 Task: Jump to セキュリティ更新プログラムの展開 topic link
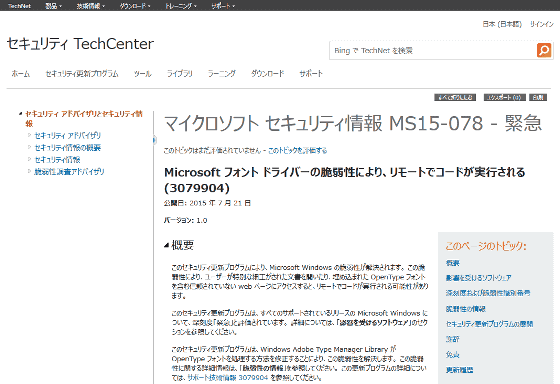[x=489, y=324]
